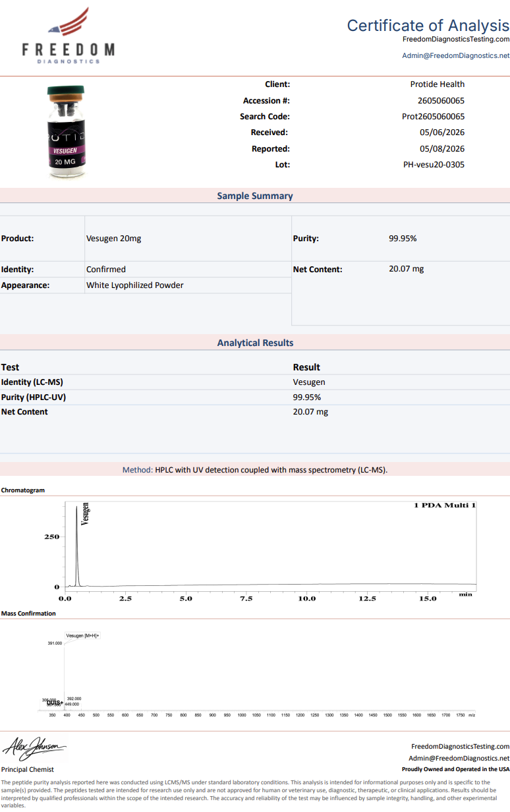Click the 10.0 tick on chromatogram axis
The image size is (510, 812).
pos(307,598)
